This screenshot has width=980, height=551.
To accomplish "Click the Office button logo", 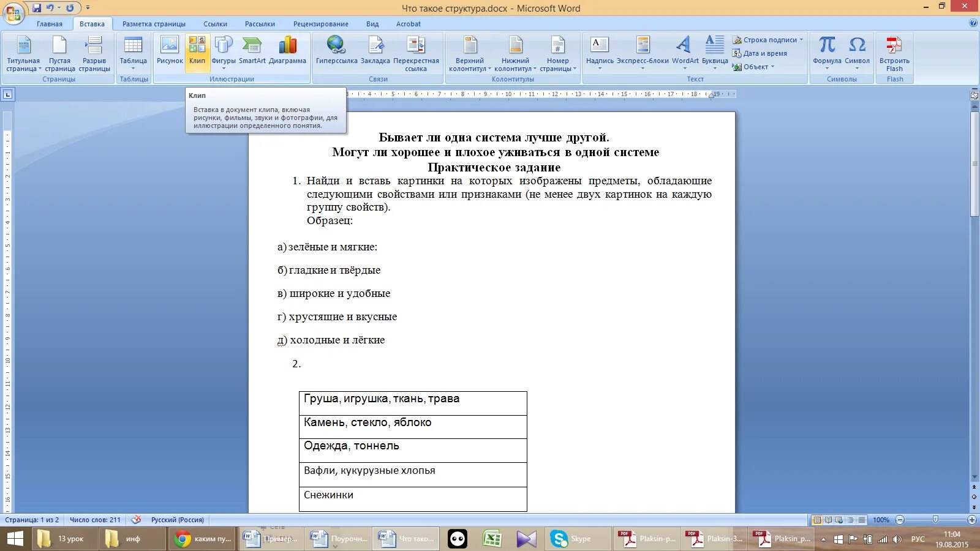I will 13,12.
